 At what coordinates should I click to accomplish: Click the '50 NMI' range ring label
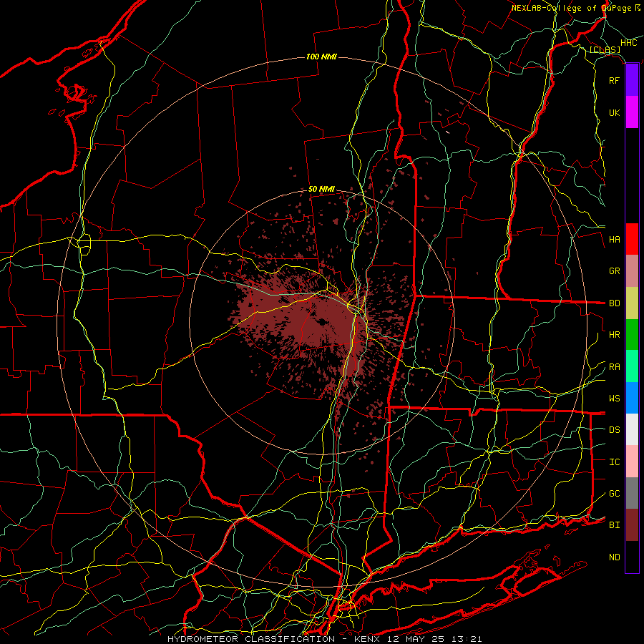pyautogui.click(x=321, y=189)
